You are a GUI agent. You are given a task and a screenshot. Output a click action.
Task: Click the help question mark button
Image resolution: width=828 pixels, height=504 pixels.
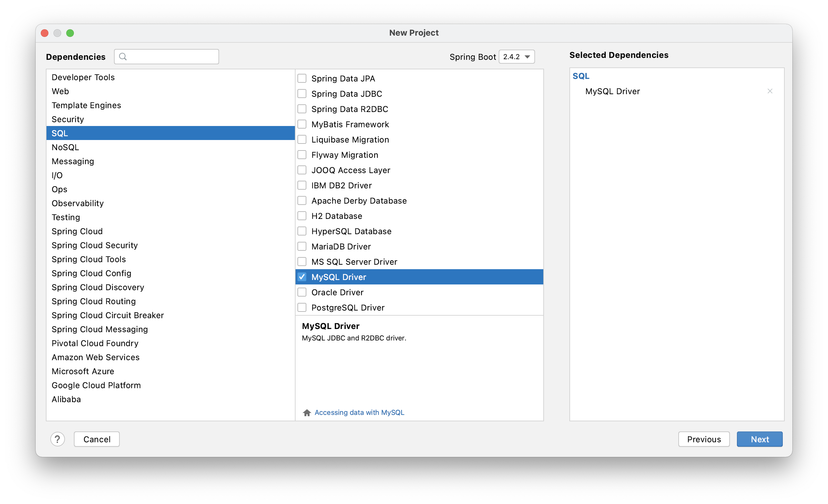tap(57, 439)
